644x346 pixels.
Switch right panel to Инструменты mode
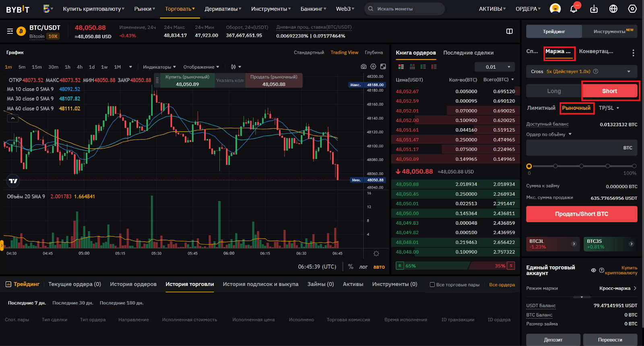pyautogui.click(x=610, y=31)
